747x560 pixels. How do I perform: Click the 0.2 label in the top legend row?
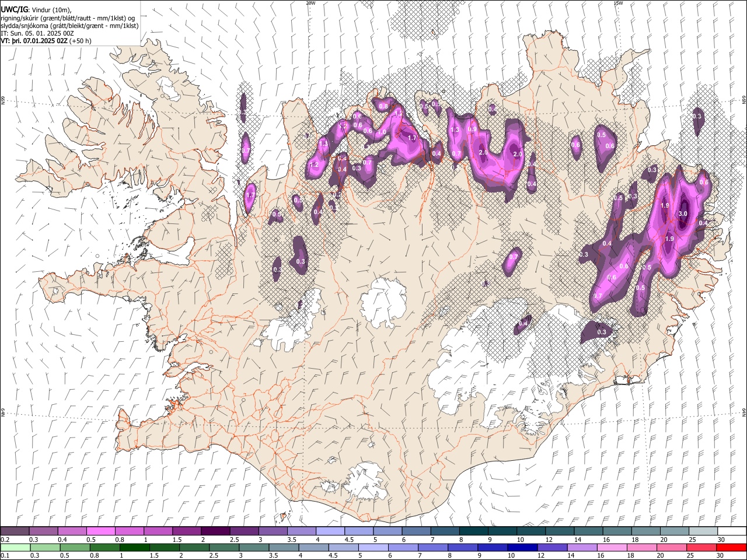5,540
